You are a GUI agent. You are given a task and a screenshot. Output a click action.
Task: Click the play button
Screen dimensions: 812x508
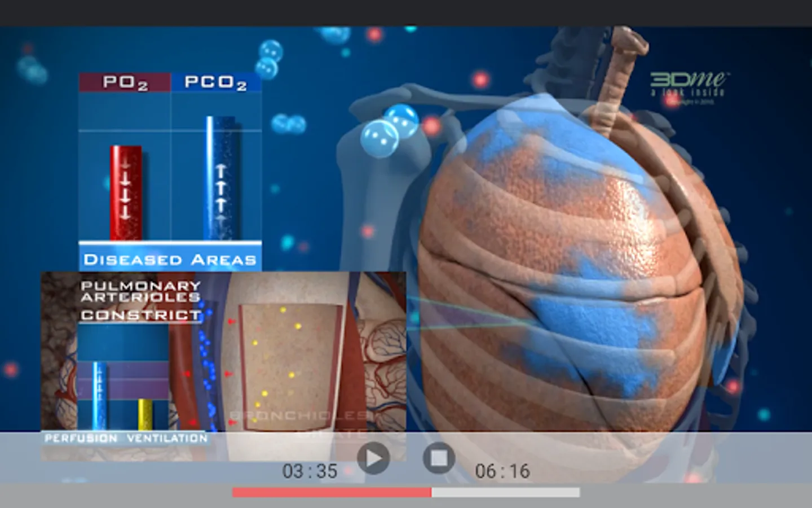coord(373,458)
